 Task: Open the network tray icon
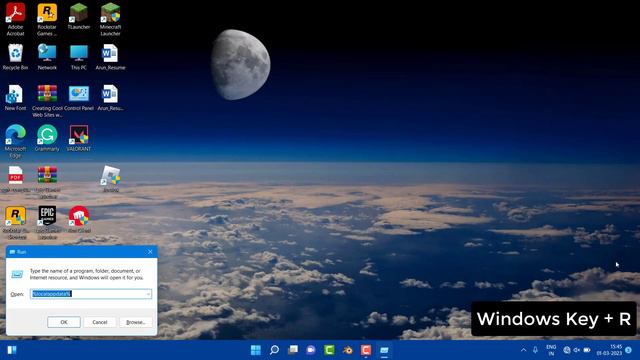[x=567, y=350]
